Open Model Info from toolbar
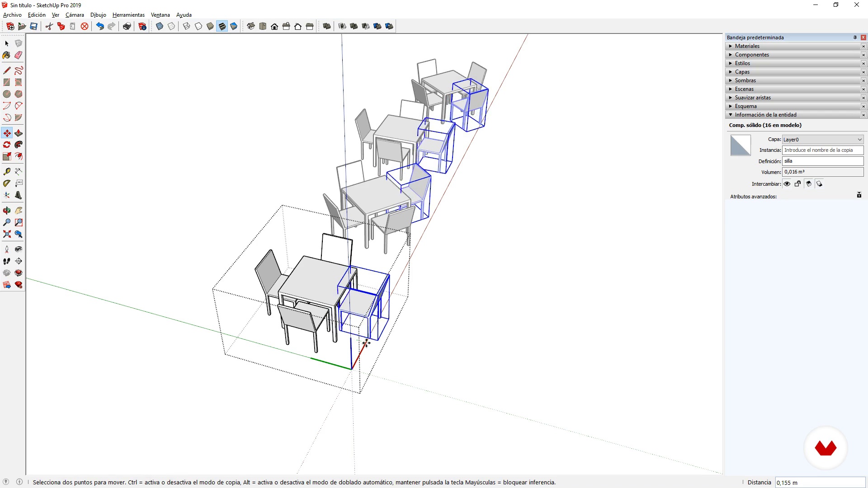 pyautogui.click(x=142, y=26)
